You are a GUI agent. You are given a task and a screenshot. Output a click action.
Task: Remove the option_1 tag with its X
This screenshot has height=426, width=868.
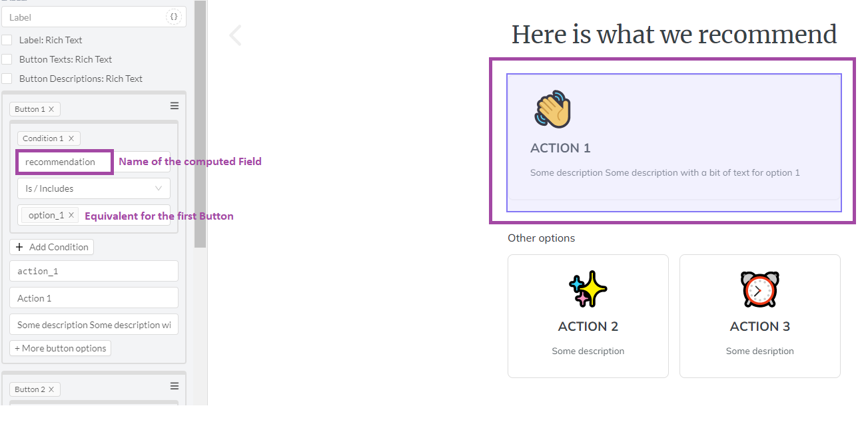point(71,215)
